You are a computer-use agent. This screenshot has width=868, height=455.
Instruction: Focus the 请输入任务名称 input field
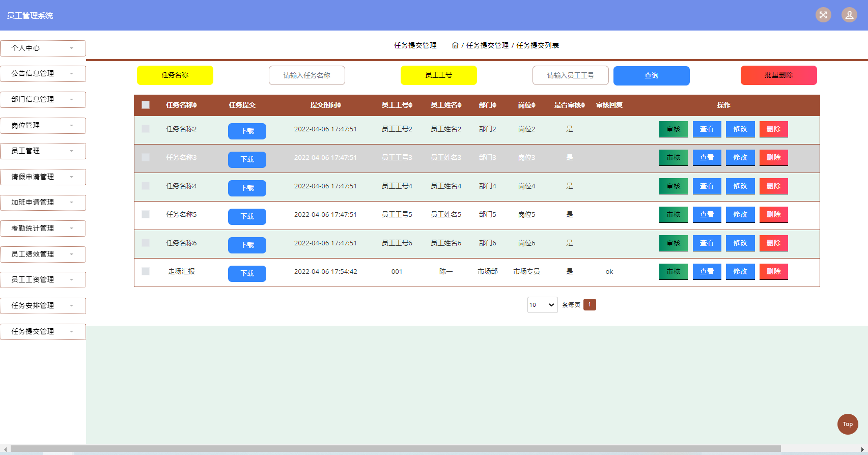[x=307, y=75]
